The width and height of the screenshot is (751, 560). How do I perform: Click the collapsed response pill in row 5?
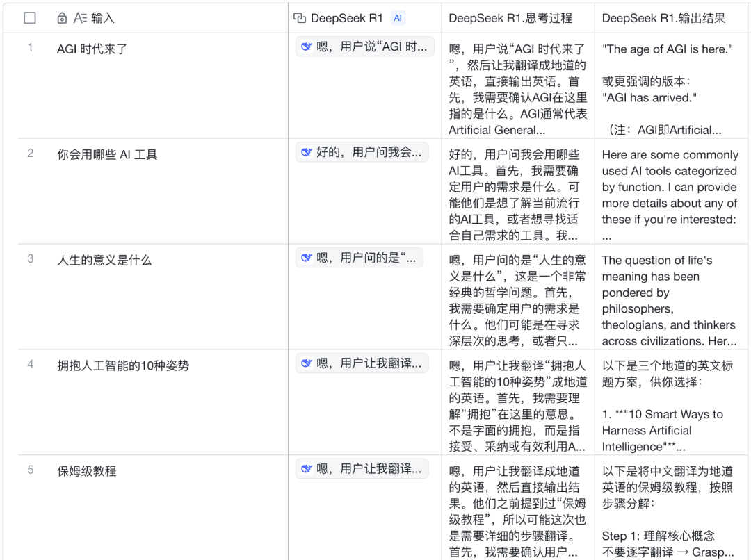(x=361, y=468)
